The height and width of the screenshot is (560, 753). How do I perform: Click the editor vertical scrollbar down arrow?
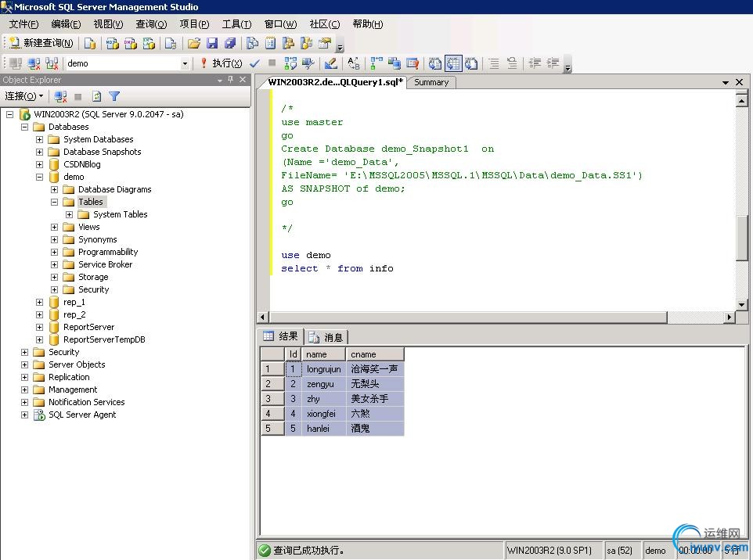pyautogui.click(x=741, y=304)
